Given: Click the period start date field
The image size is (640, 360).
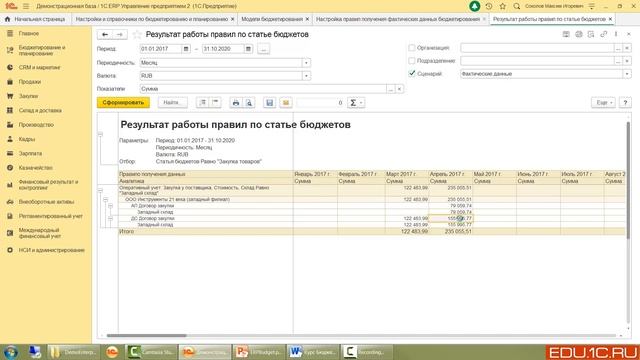Looking at the screenshot, I should coord(160,49).
